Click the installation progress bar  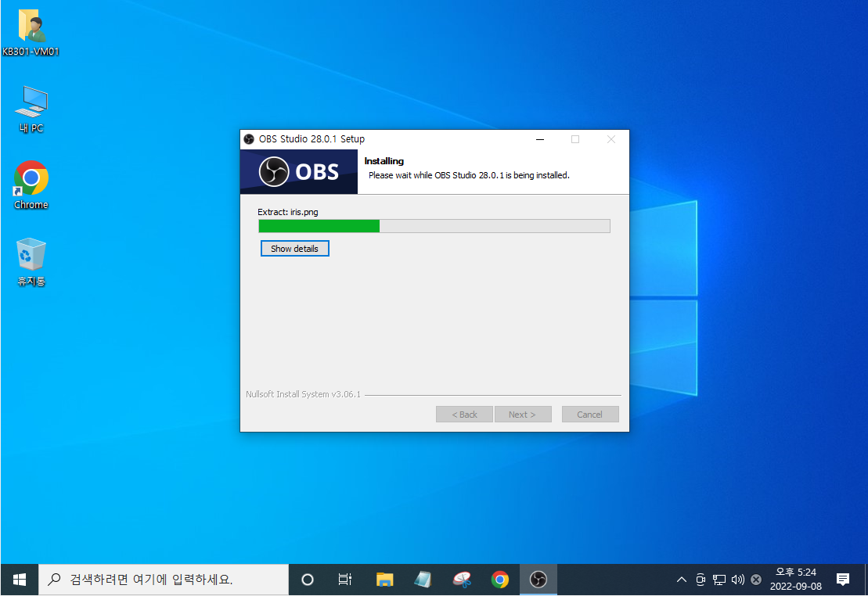pos(434,226)
